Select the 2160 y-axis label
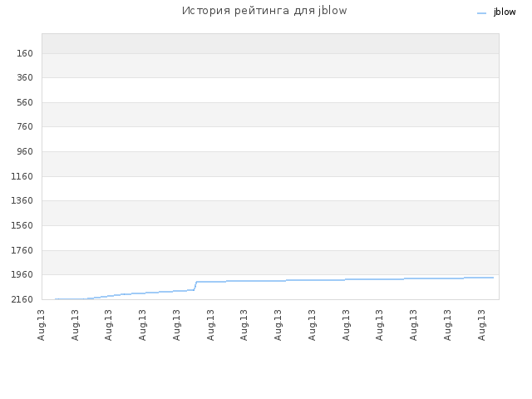 (x=22, y=299)
